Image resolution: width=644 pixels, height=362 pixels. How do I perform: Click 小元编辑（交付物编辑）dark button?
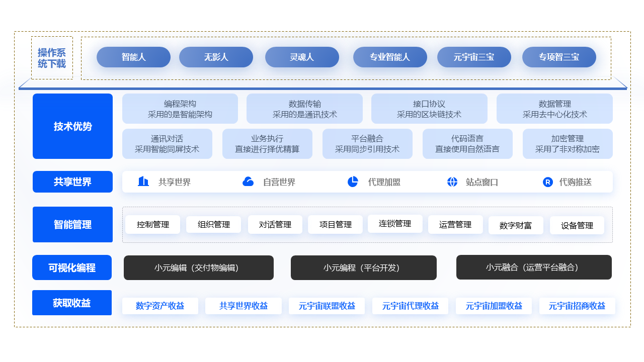pyautogui.click(x=199, y=267)
